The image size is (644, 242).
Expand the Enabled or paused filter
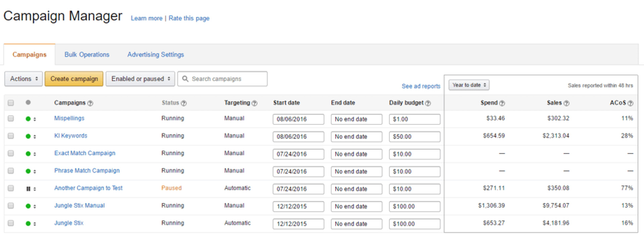[140, 79]
